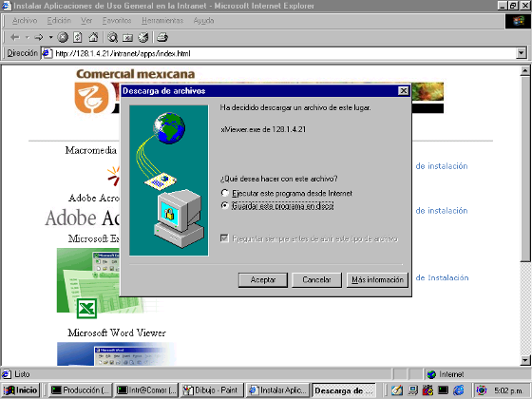The width and height of the screenshot is (532, 399).
Task: Open the Forward button history dropdown
Action: point(50,37)
